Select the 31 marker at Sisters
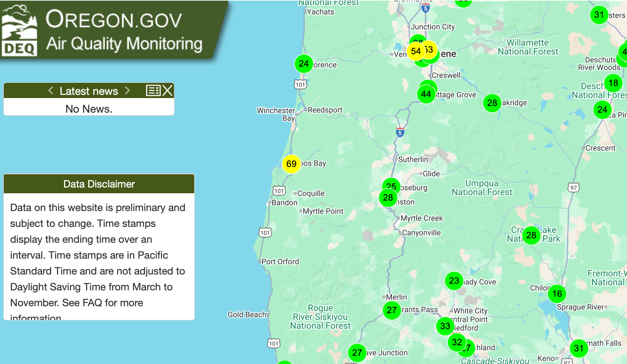 click(599, 15)
